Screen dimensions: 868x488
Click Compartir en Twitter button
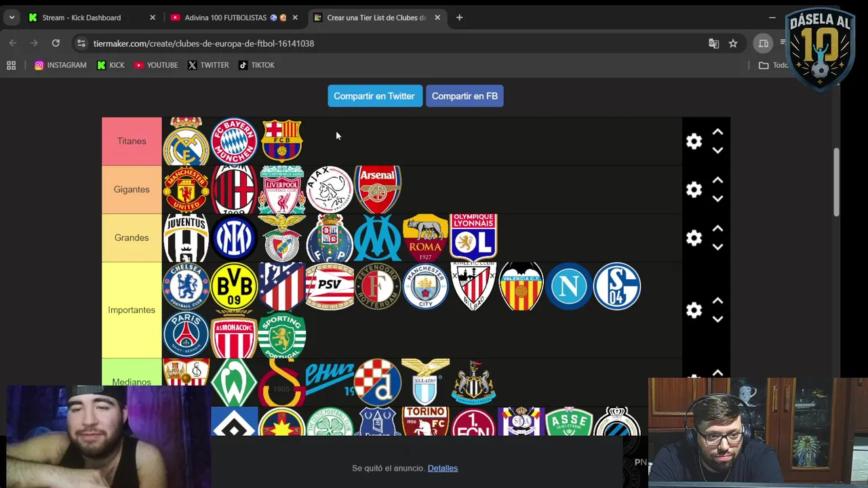pos(374,96)
